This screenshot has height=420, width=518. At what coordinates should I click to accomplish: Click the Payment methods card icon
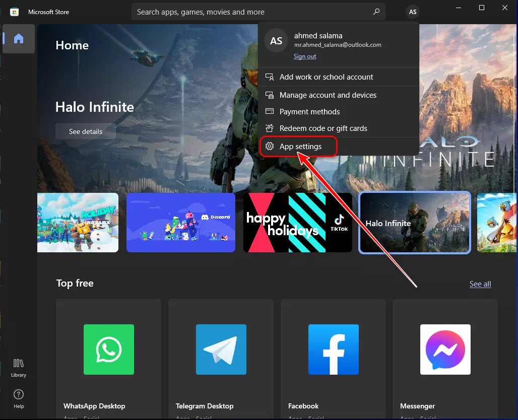pyautogui.click(x=270, y=111)
